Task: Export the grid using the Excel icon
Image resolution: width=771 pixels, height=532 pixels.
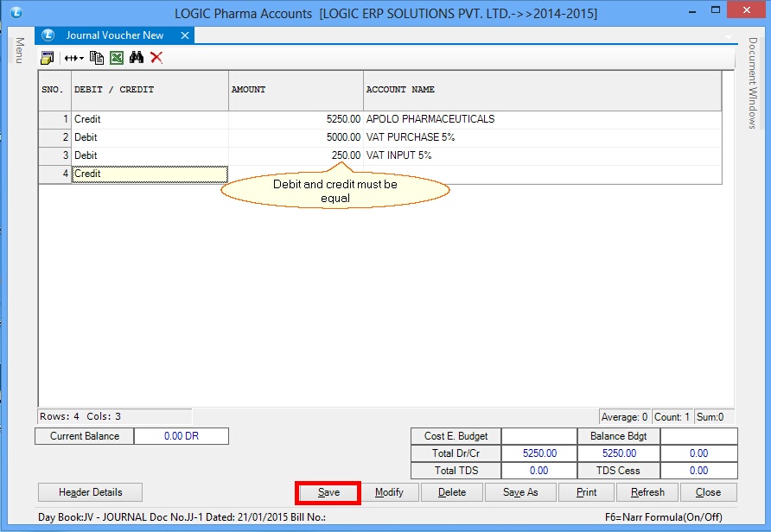Action: pos(116,58)
